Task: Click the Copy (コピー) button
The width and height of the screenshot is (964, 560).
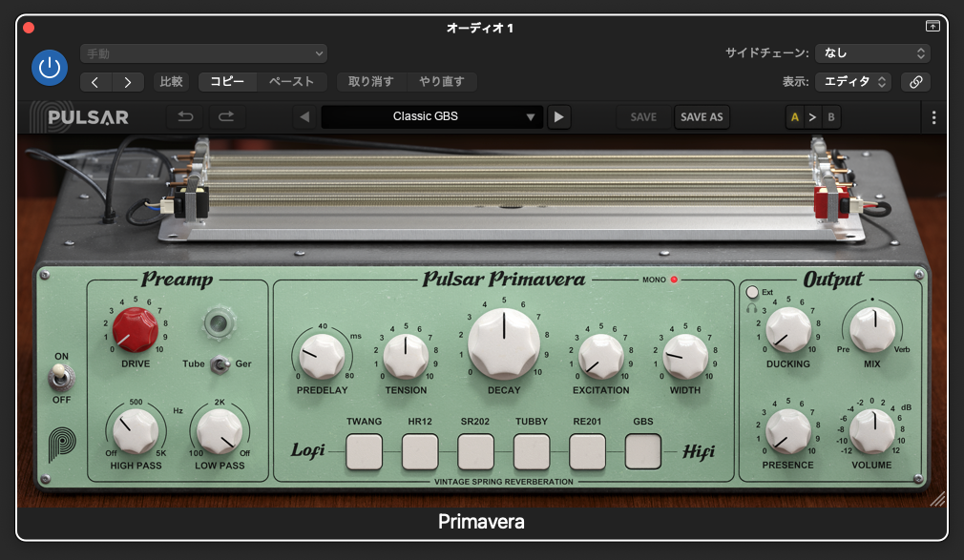Action: click(x=227, y=82)
